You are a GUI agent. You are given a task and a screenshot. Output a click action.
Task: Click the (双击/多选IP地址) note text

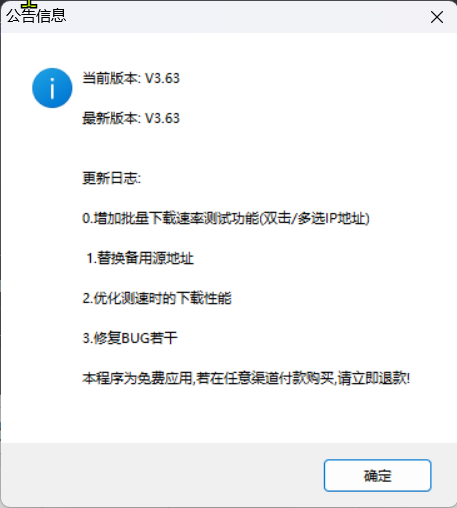pos(314,218)
